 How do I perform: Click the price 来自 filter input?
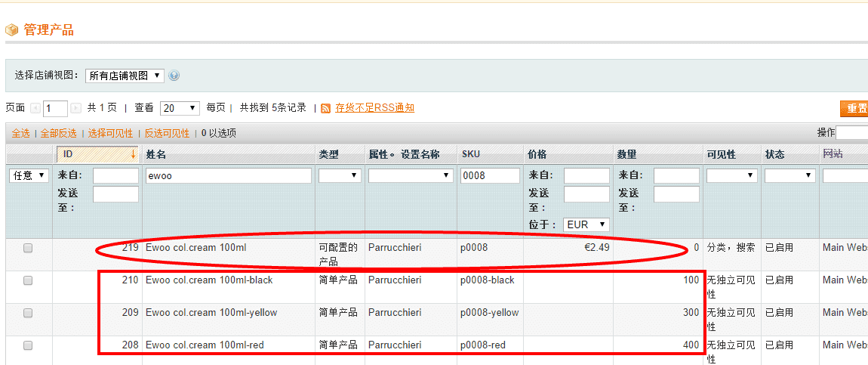[x=586, y=175]
